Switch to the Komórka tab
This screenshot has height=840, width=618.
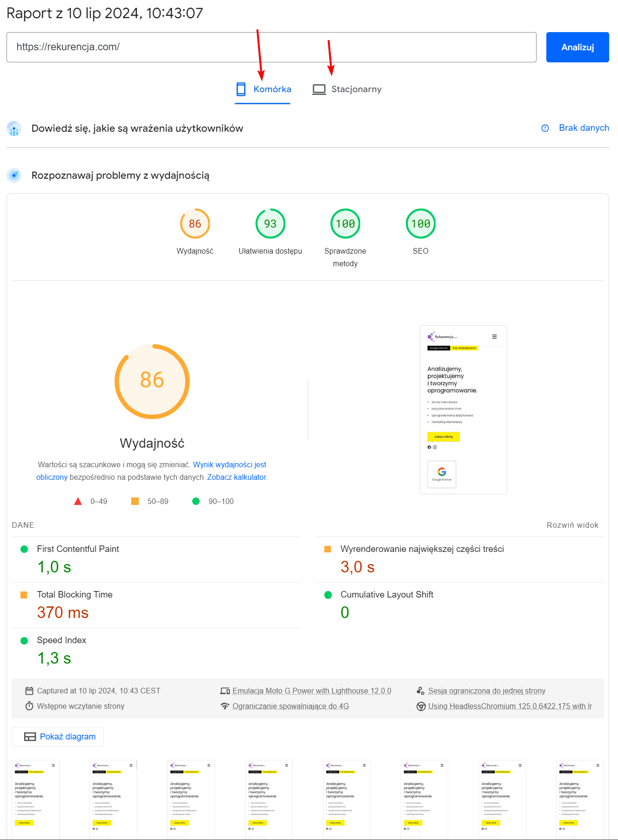point(263,89)
